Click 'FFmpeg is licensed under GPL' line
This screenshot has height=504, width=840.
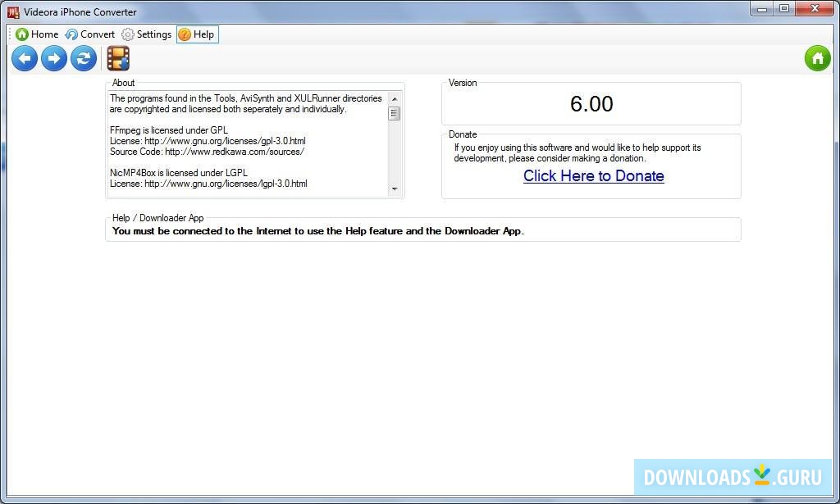click(x=169, y=130)
